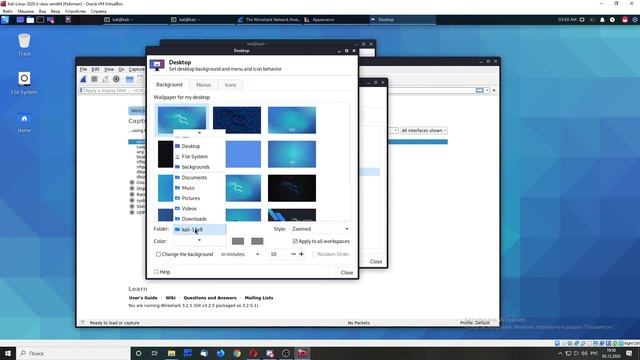Select kali-16x9 in the Folder dropdown
This screenshot has width=640, height=360.
[199, 229]
